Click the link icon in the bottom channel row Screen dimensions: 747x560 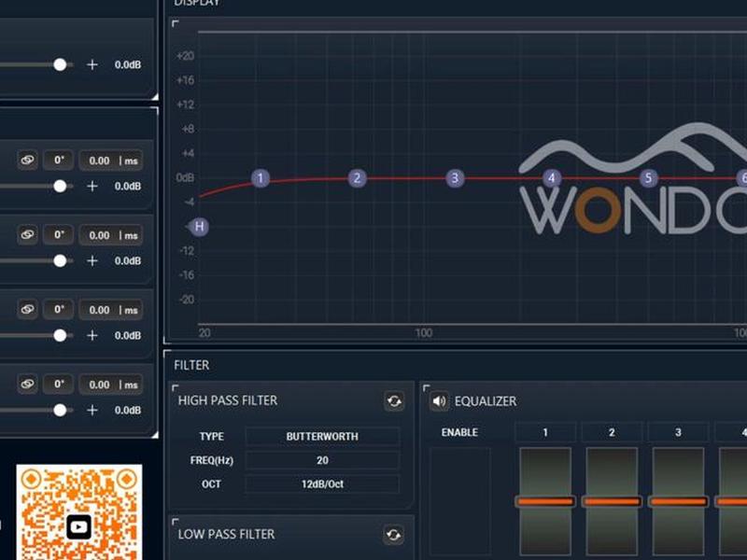27,384
